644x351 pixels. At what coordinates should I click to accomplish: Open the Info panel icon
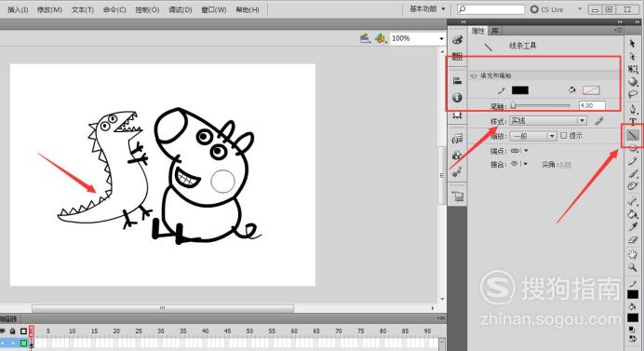[x=457, y=98]
